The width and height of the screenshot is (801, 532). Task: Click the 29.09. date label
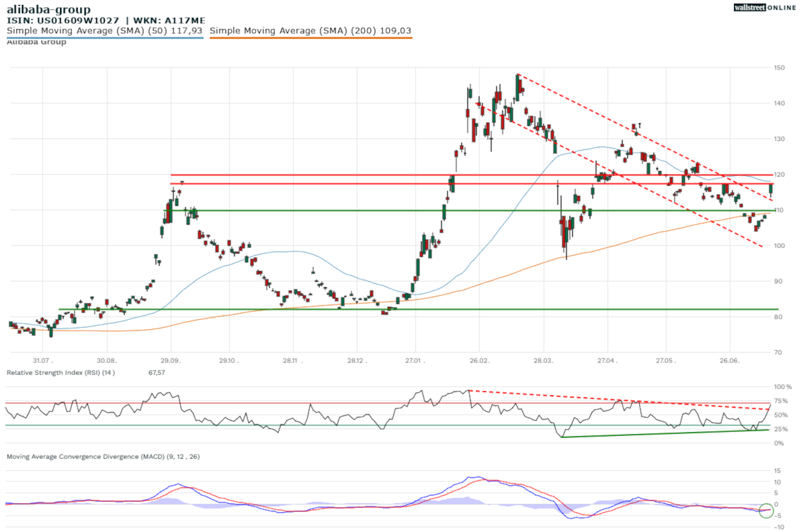(170, 361)
